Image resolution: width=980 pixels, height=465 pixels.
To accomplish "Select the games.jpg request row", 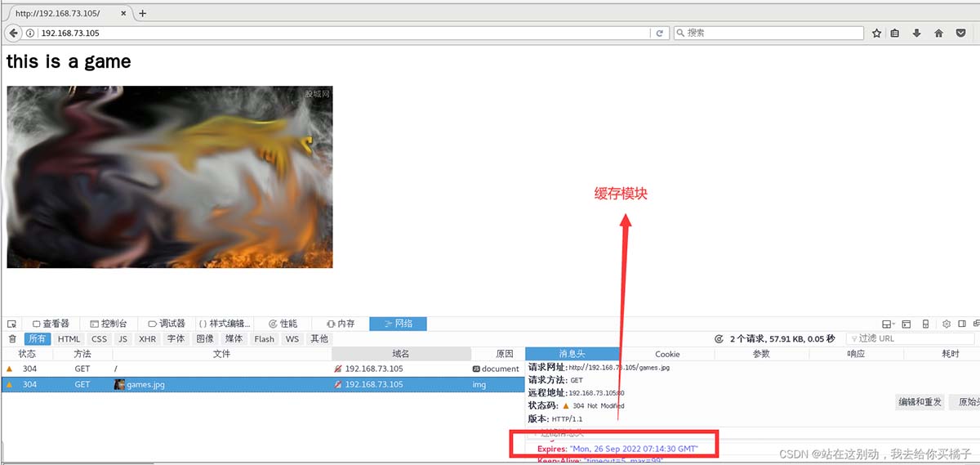I will pyautogui.click(x=262, y=384).
